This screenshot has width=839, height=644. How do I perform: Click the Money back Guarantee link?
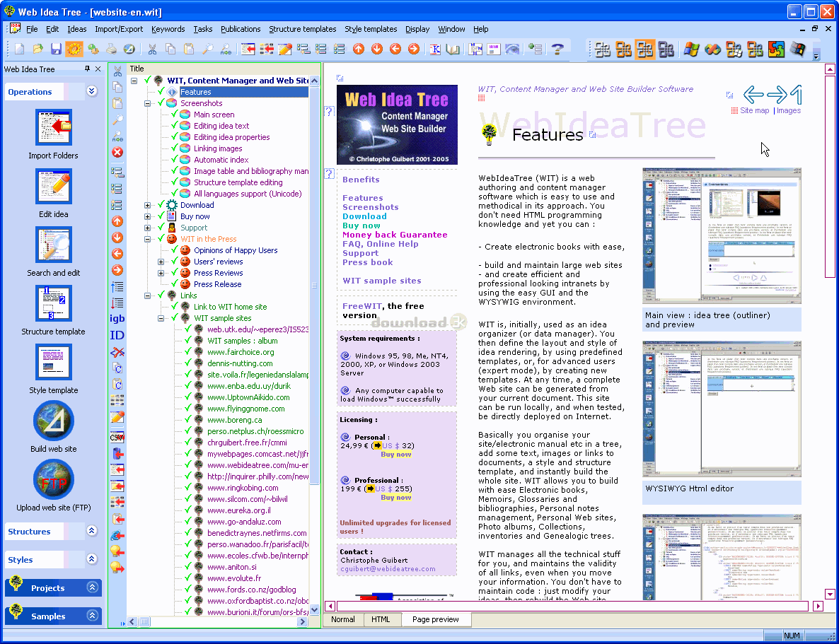395,235
